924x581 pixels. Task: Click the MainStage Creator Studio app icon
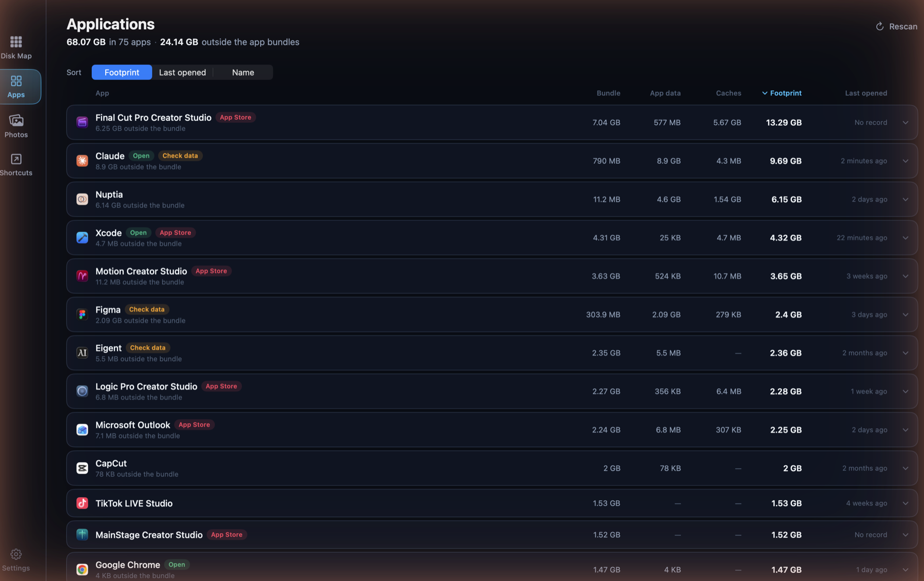82,535
